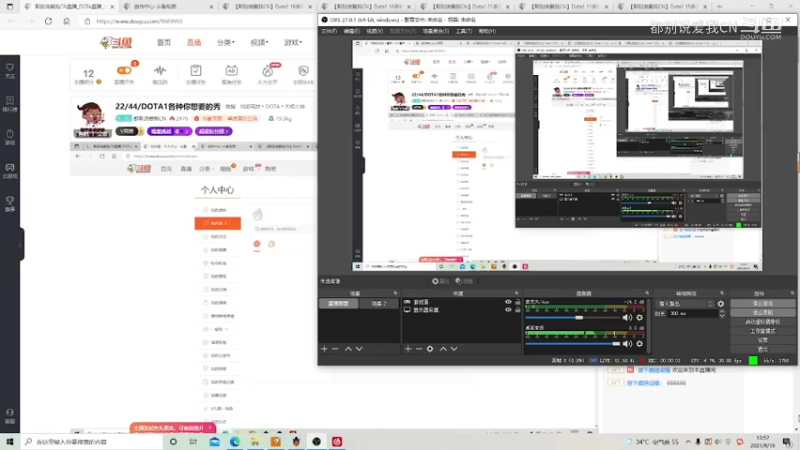
Task: Pop out the OBS Mixer dock
Action: tap(647, 293)
